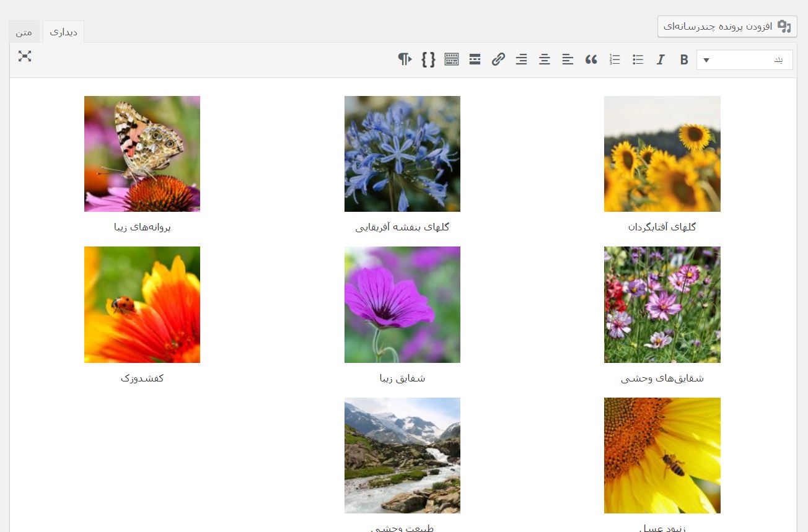
Task: Click the caption شقایق زیبا
Action: coord(402,378)
